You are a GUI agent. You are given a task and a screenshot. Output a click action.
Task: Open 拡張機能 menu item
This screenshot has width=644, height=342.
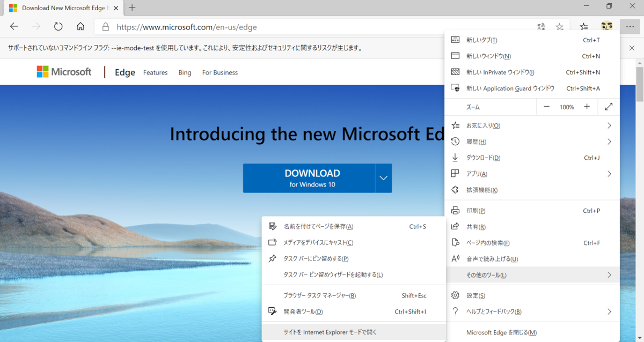click(532, 190)
